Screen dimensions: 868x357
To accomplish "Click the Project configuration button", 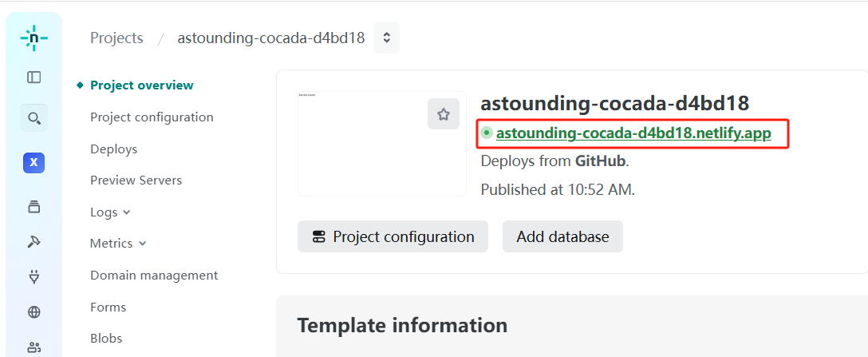I will 393,236.
